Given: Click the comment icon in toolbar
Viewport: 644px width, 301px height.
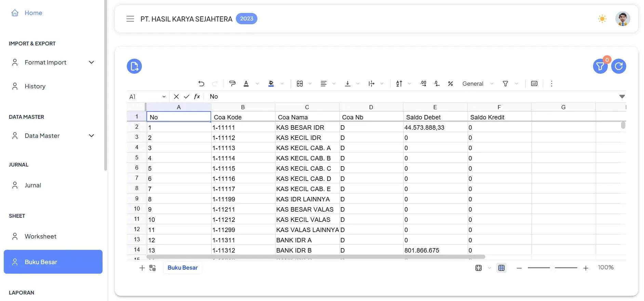Looking at the screenshot, I should tap(534, 84).
